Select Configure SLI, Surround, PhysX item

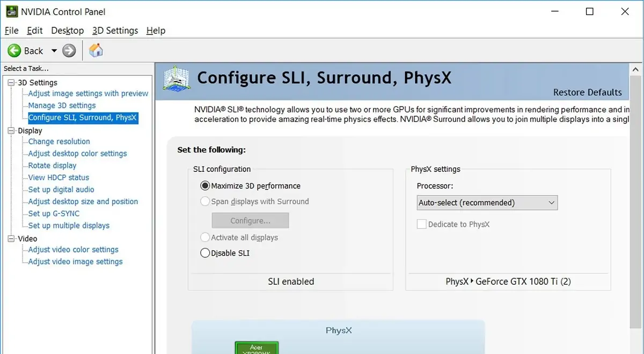83,118
